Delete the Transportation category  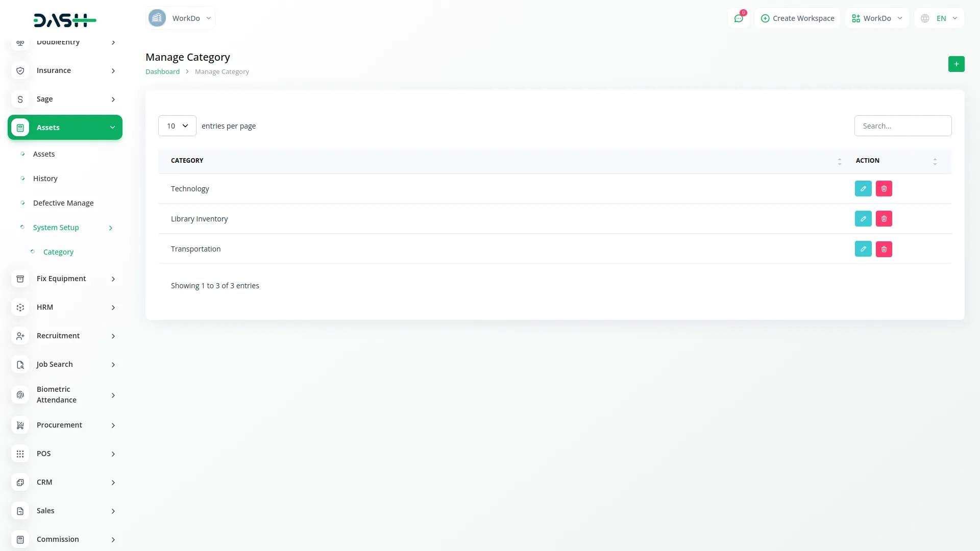click(x=884, y=249)
